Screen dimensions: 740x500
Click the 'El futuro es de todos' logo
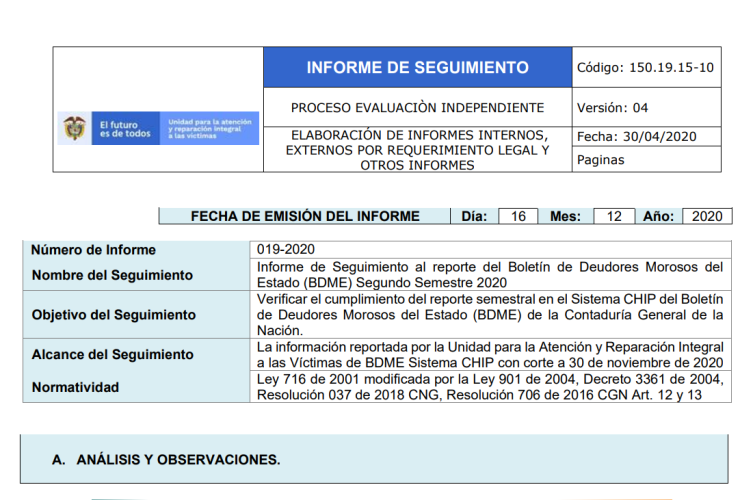(125, 128)
